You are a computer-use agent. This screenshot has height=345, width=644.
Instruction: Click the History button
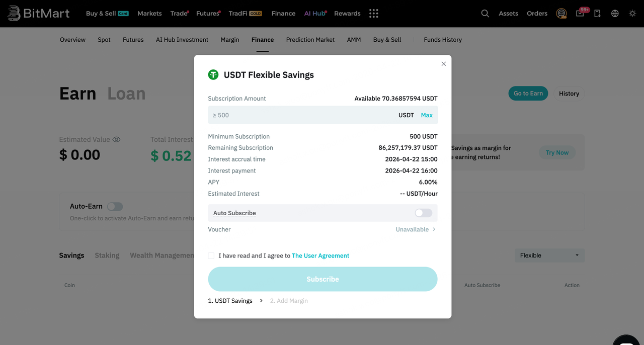point(569,94)
